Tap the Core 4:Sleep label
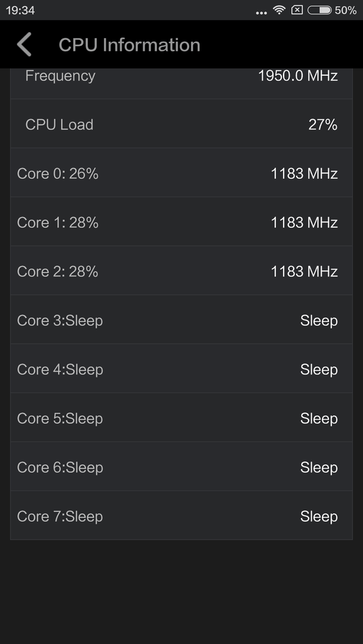The image size is (363, 644). pos(60,369)
